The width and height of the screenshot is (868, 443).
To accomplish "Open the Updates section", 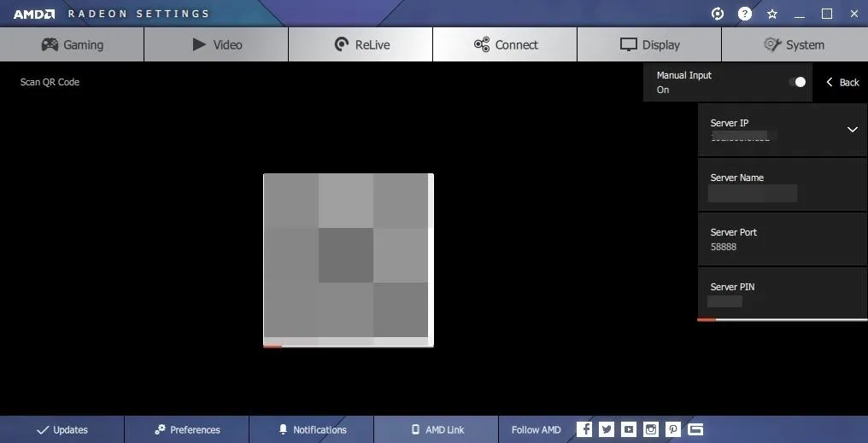I will point(62,429).
